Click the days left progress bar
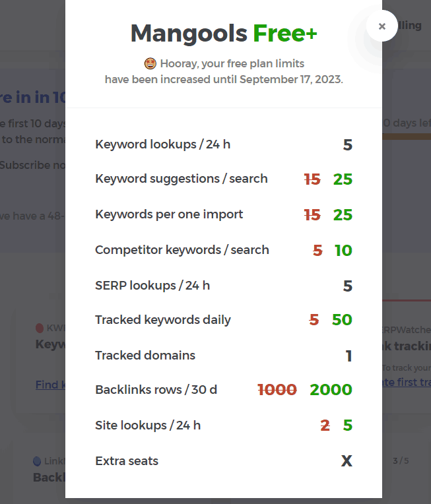The height and width of the screenshot is (504, 431). pyautogui.click(x=407, y=137)
